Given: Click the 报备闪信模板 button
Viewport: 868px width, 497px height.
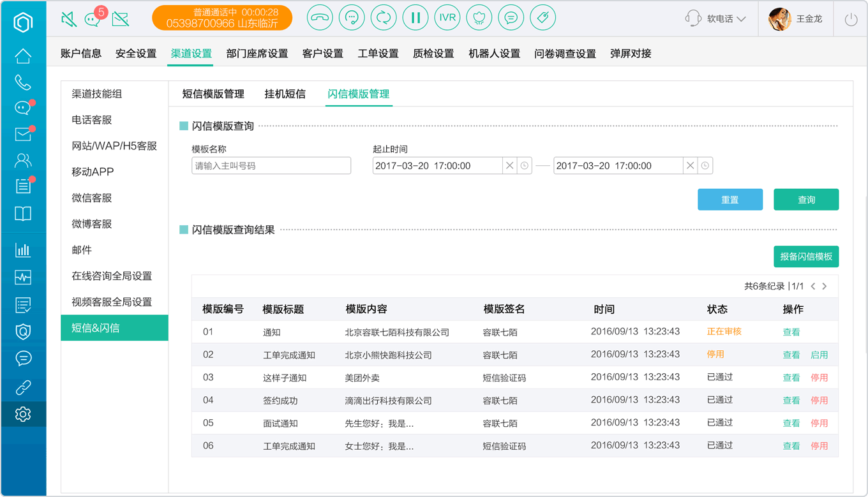Looking at the screenshot, I should point(806,256).
